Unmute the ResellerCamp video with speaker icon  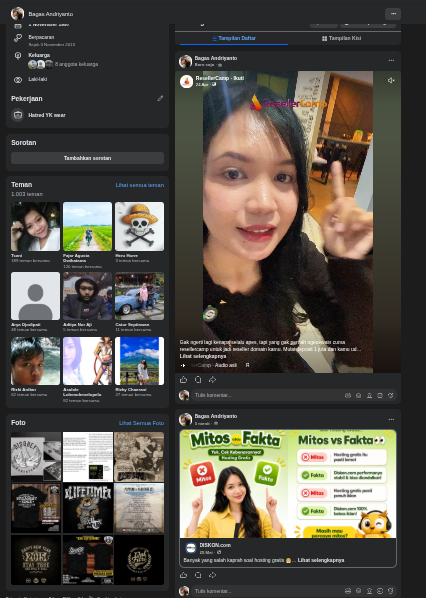[x=391, y=80]
